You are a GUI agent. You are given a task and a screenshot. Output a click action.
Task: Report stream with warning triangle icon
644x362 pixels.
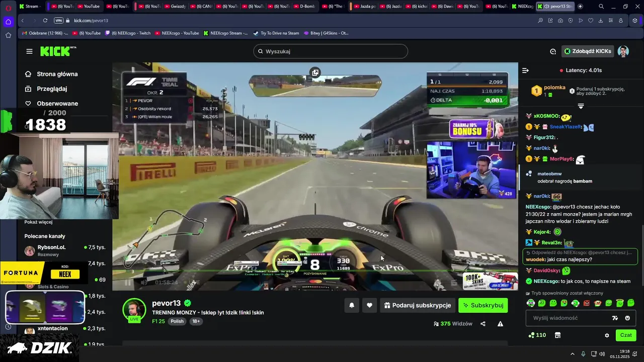500,324
